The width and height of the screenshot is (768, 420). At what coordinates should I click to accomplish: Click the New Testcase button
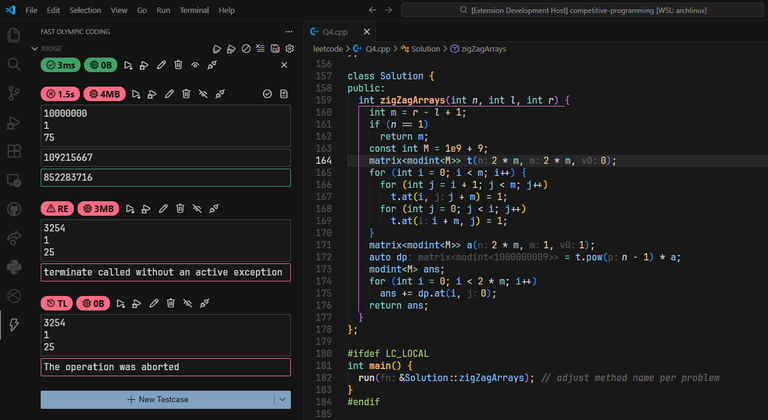pos(158,399)
